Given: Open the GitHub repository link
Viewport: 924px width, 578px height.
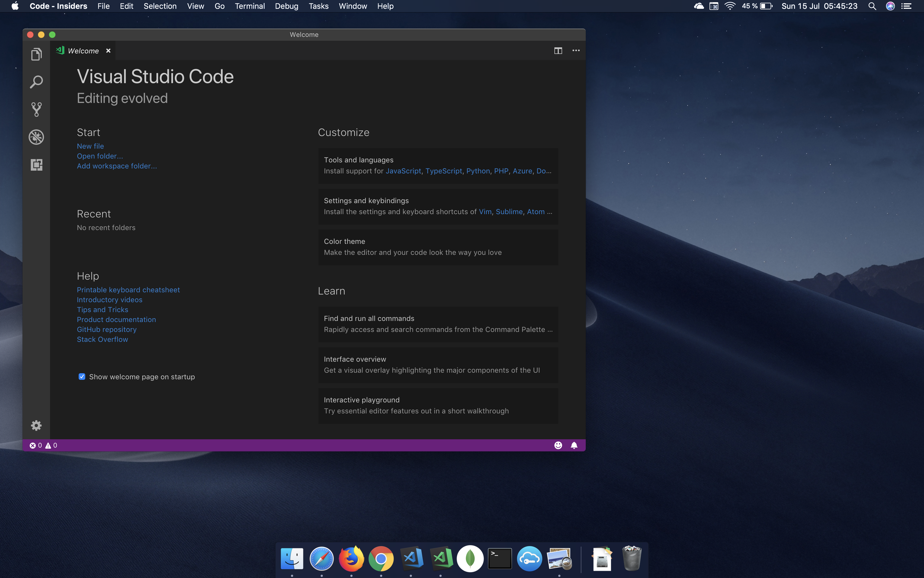Looking at the screenshot, I should pos(106,329).
